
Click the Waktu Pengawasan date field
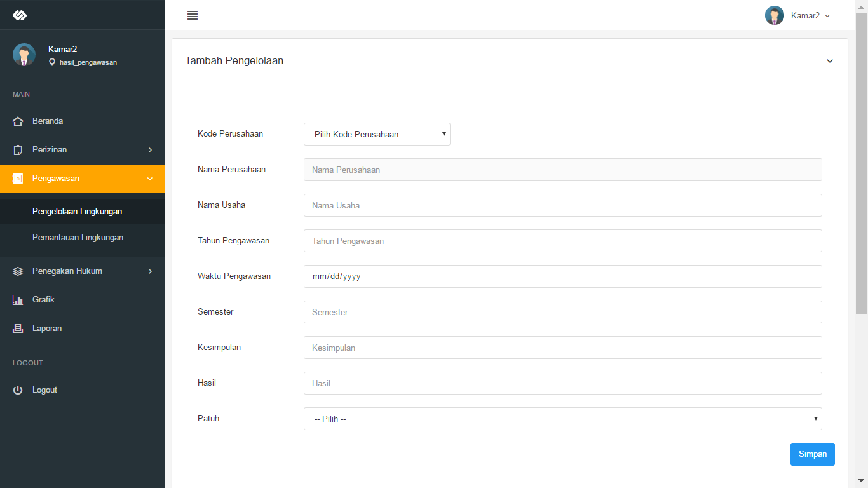(x=562, y=276)
